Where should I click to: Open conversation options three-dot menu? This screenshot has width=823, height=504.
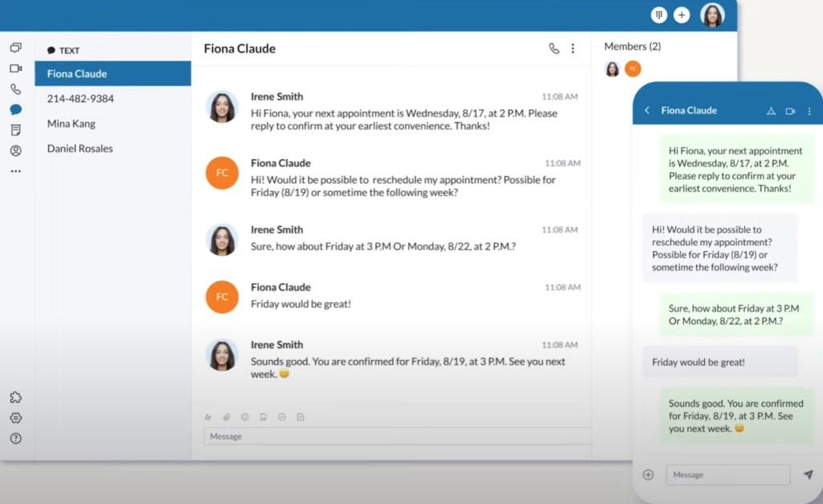572,49
